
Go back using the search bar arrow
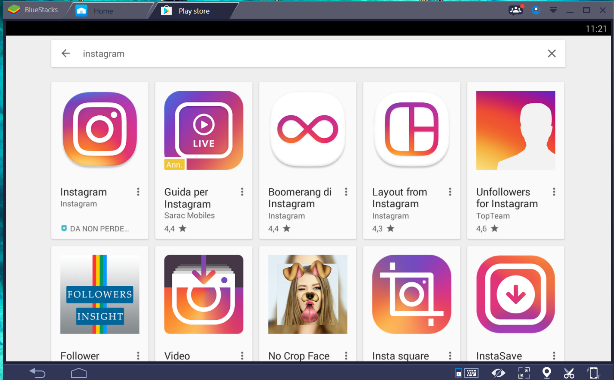(66, 53)
